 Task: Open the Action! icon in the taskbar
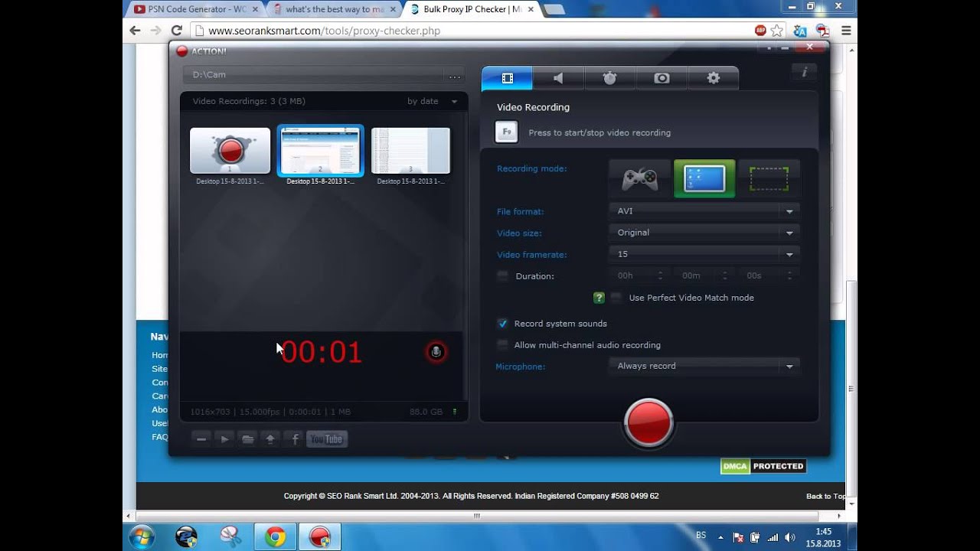pyautogui.click(x=319, y=537)
